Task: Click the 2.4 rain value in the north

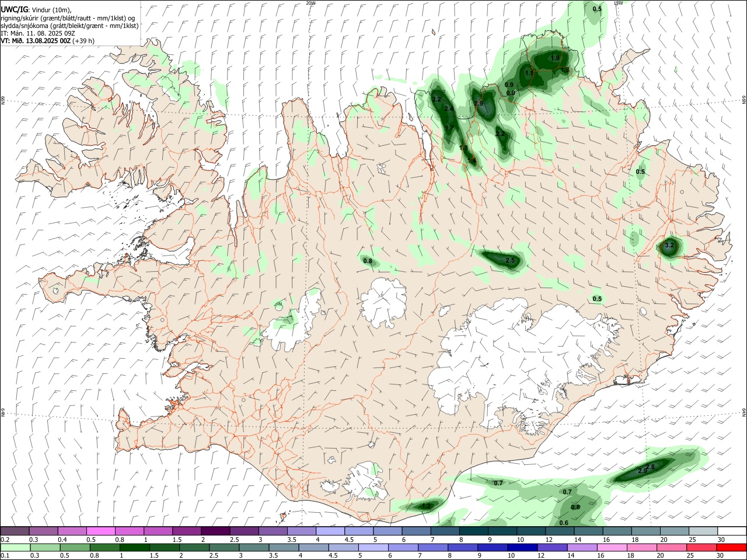Action: (449, 109)
